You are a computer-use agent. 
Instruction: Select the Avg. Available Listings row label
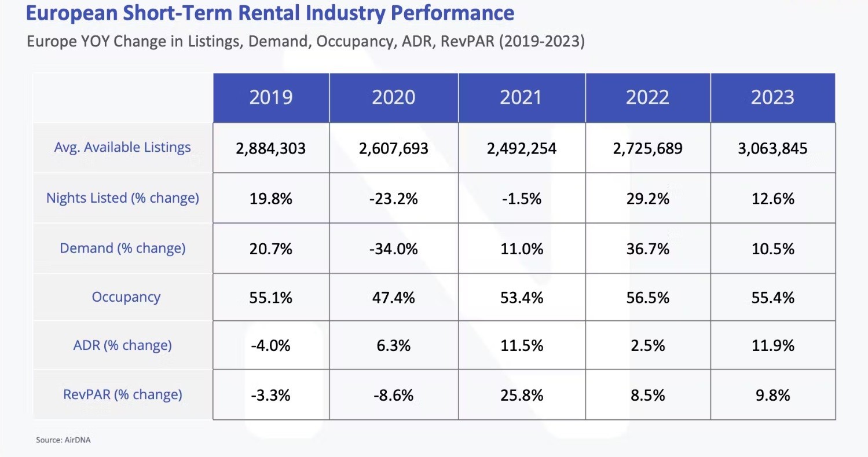click(122, 147)
